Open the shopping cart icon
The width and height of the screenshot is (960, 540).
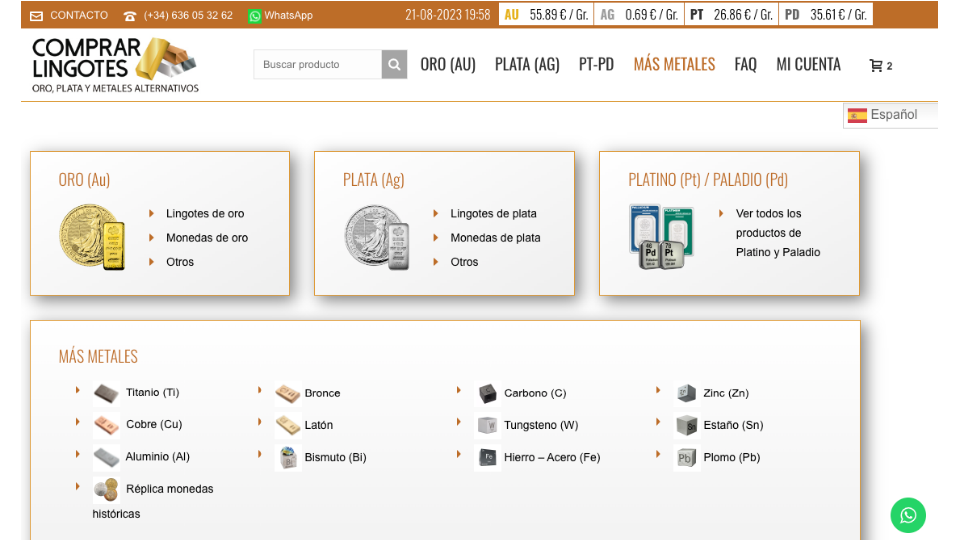click(876, 66)
